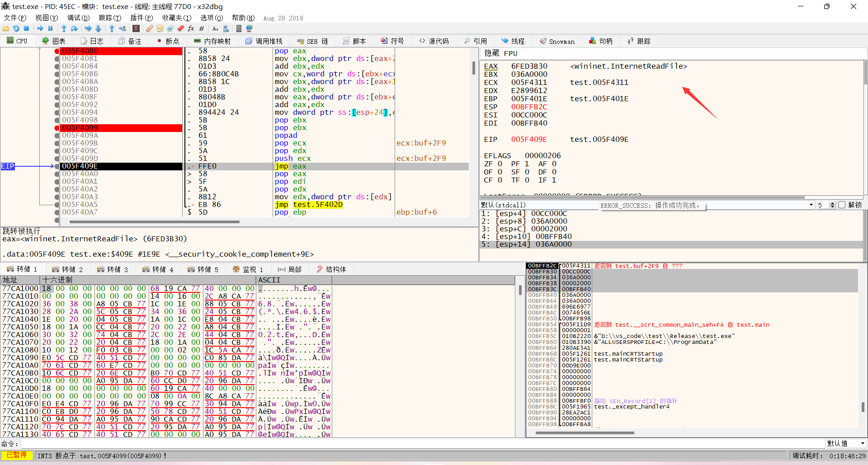Click the globe icon in the toolbar

pos(249,28)
